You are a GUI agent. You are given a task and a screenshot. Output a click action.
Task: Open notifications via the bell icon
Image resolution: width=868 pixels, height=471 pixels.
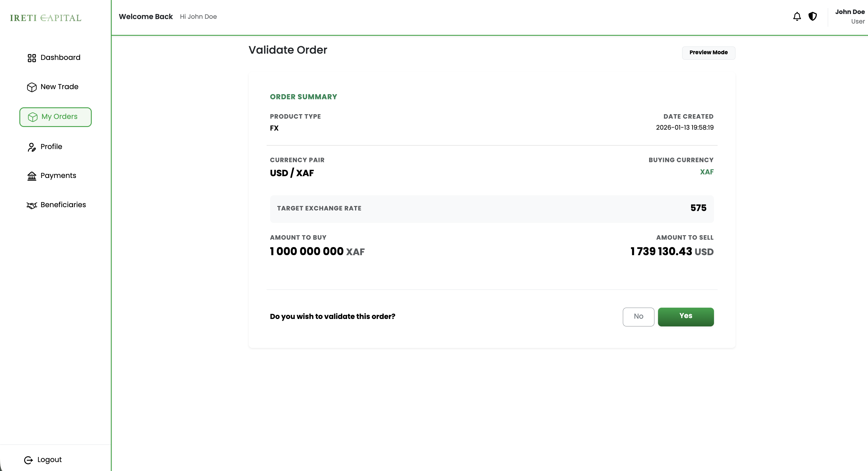click(797, 16)
